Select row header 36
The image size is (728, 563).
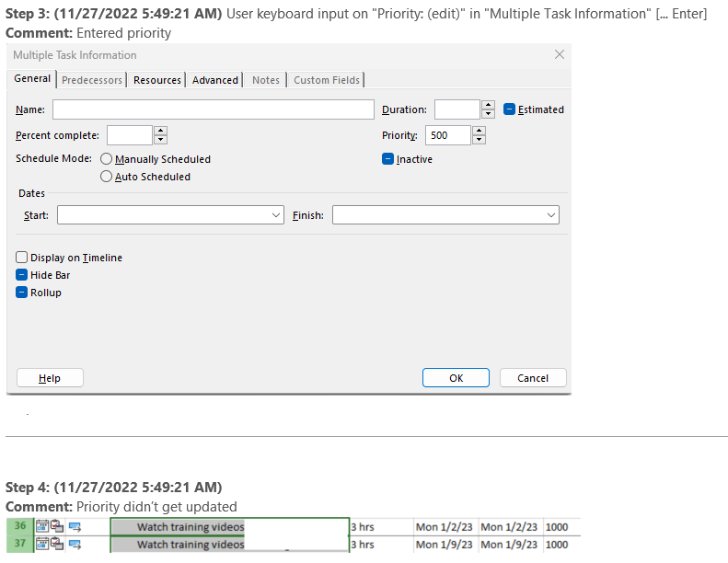(x=20, y=526)
